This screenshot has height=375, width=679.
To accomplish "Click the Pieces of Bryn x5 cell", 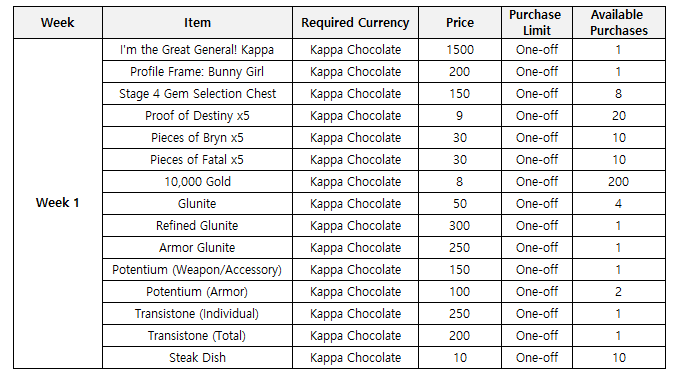I will point(197,138).
